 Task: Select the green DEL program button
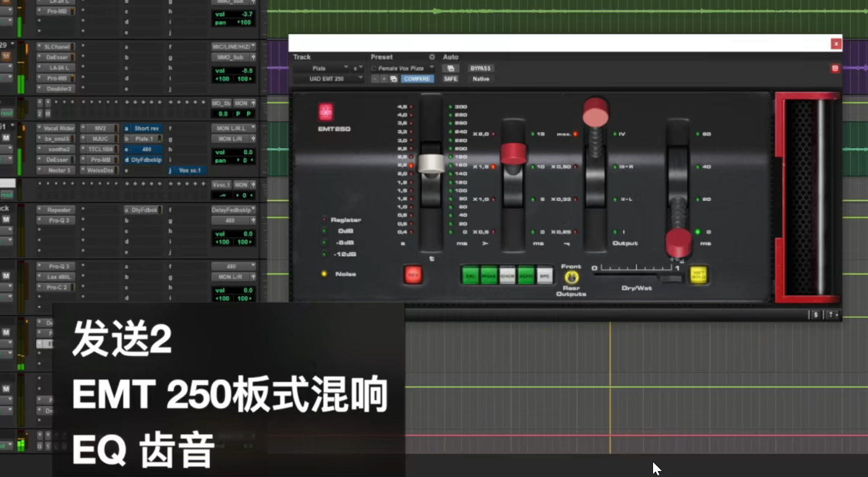coord(470,276)
